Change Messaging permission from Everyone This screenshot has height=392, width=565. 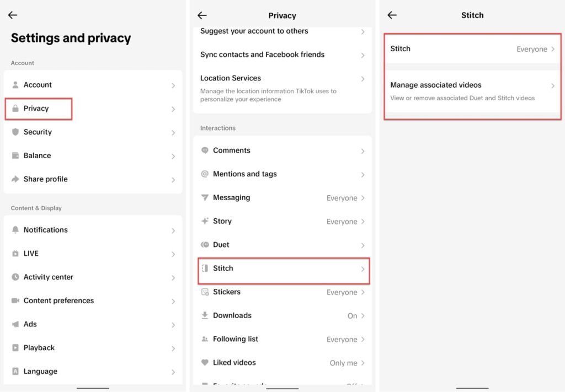coord(281,198)
